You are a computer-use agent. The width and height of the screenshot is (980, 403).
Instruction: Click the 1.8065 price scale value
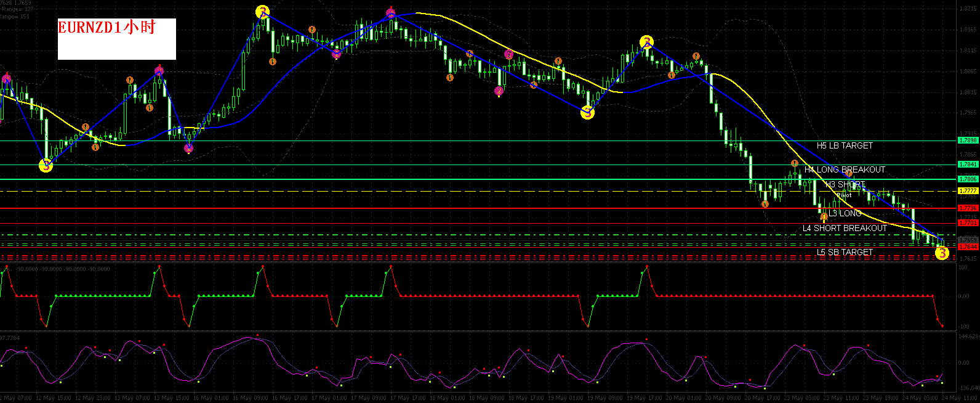point(968,71)
